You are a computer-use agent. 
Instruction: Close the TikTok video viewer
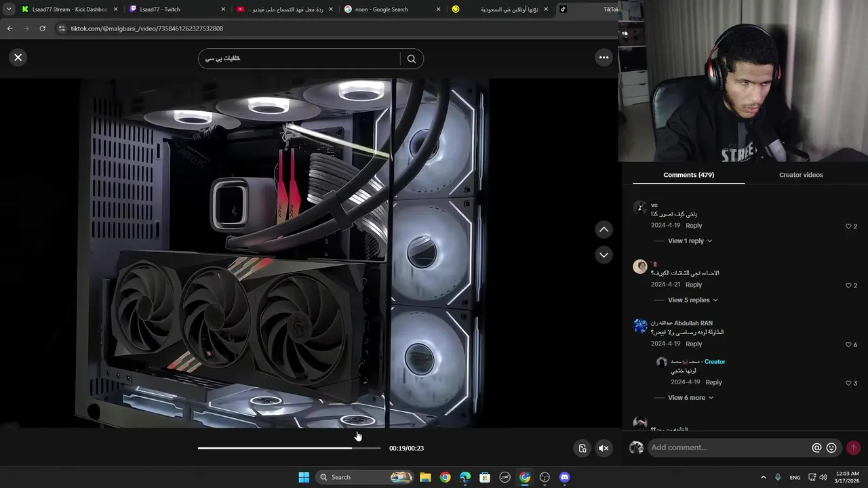(x=18, y=58)
